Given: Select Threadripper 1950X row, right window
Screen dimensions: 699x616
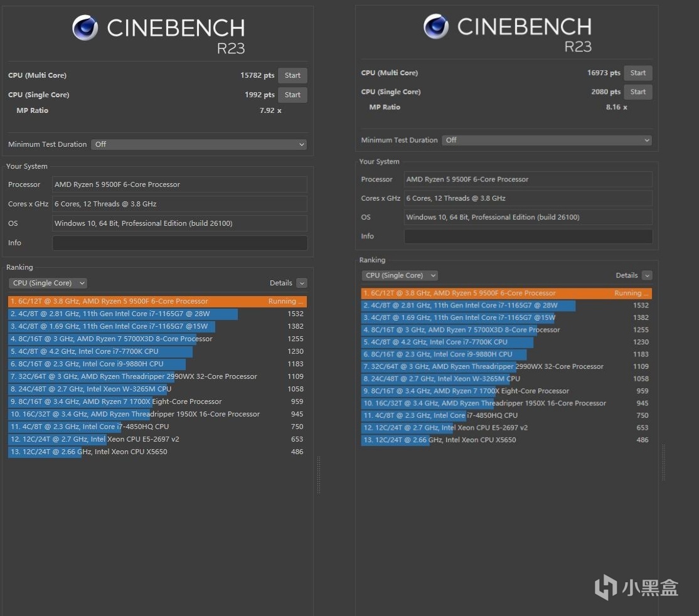Looking at the screenshot, I should click(x=506, y=403).
